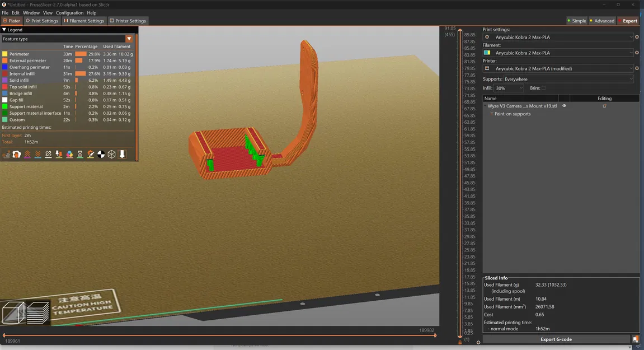Viewport: 644px width, 350px height.
Task: Toggle the Shells display icon
Action: pyautogui.click(x=111, y=154)
